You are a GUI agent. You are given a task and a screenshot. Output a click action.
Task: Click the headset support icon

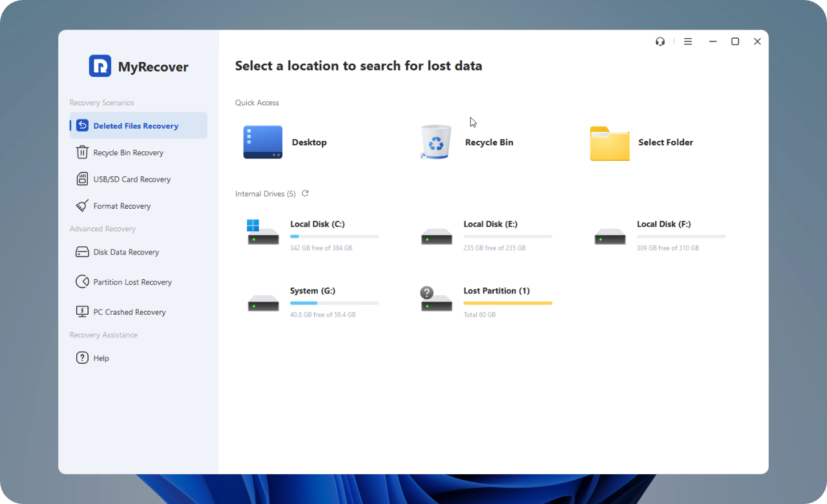click(660, 41)
